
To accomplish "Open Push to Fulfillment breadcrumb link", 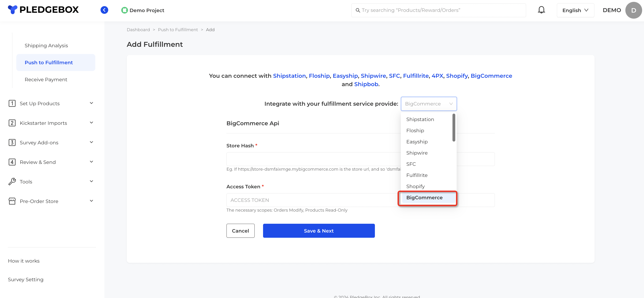I will tap(178, 30).
